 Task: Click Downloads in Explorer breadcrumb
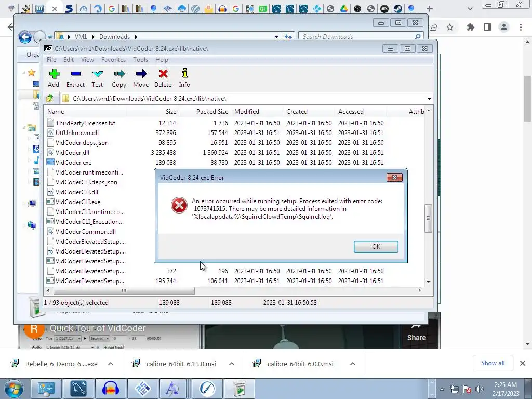tap(114, 37)
